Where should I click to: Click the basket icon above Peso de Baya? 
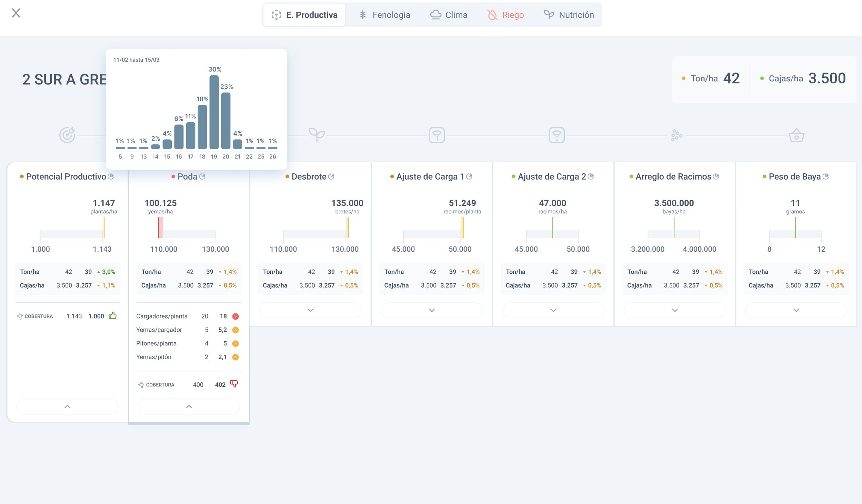[x=796, y=135]
